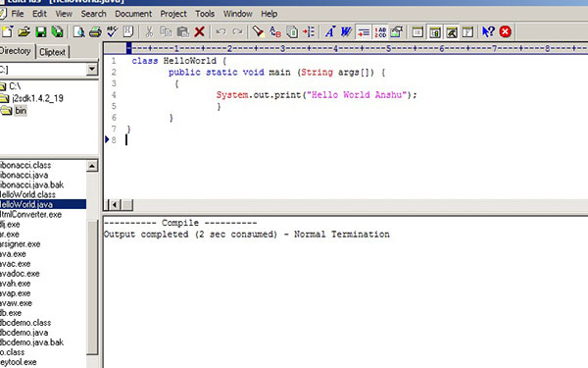Change font with the blue A icon

pos(330,32)
